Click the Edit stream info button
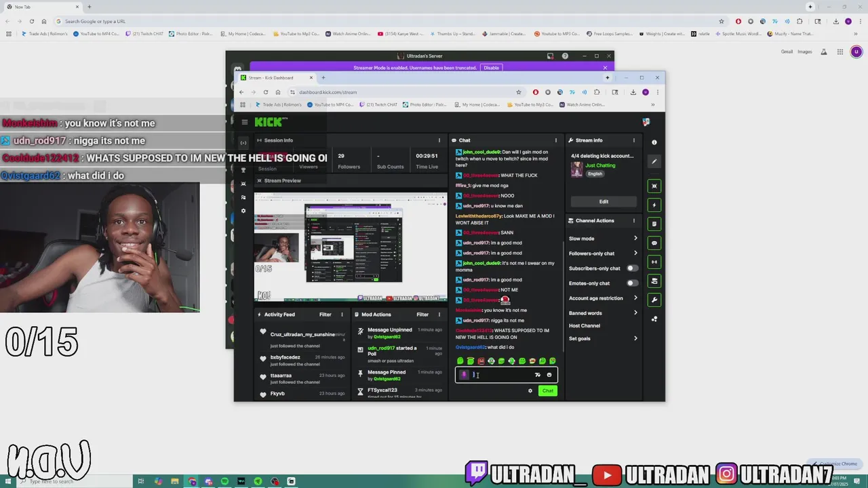 (604, 201)
